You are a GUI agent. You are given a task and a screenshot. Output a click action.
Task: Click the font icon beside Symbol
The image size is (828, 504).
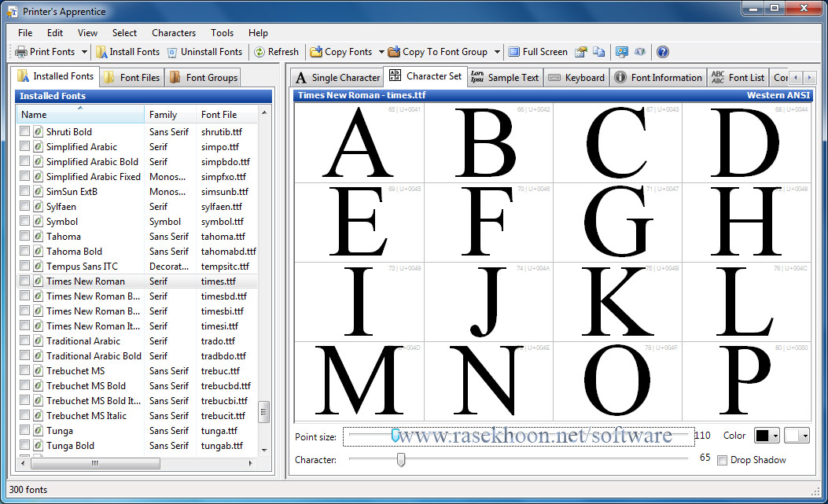pos(38,222)
